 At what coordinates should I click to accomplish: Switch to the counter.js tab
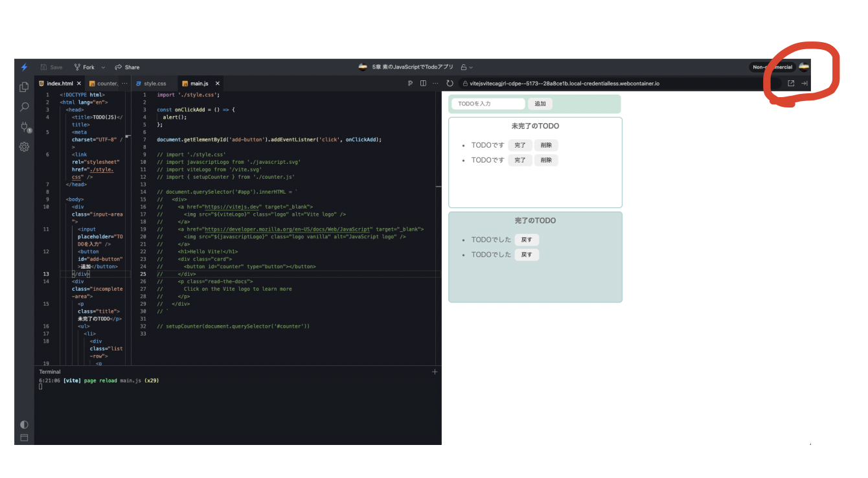pyautogui.click(x=103, y=84)
